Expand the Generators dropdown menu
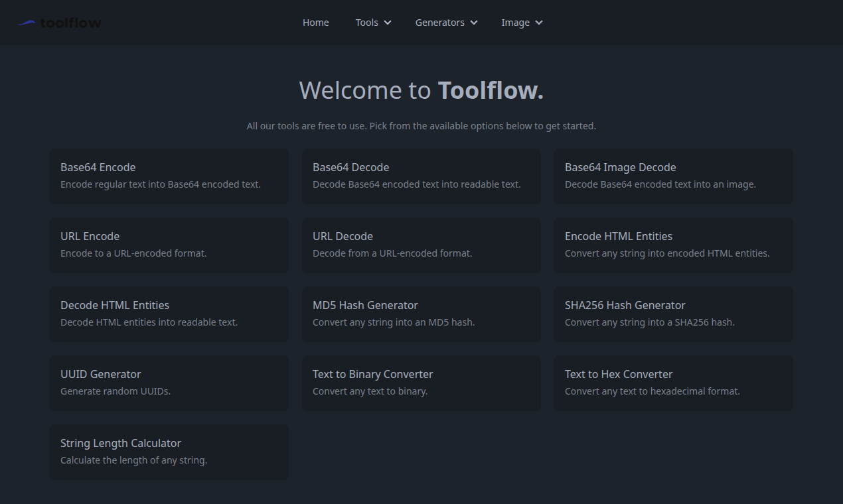843x504 pixels. (446, 23)
